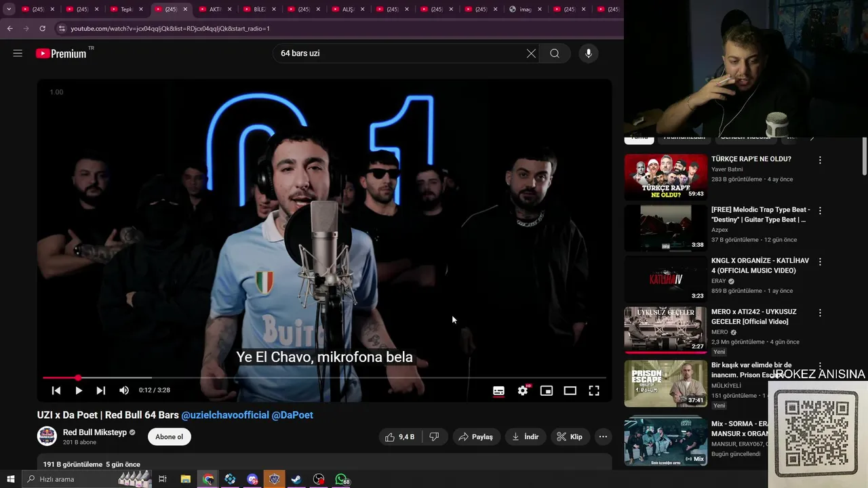The image size is (868, 488).
Task: Dislike the video
Action: [435, 437]
